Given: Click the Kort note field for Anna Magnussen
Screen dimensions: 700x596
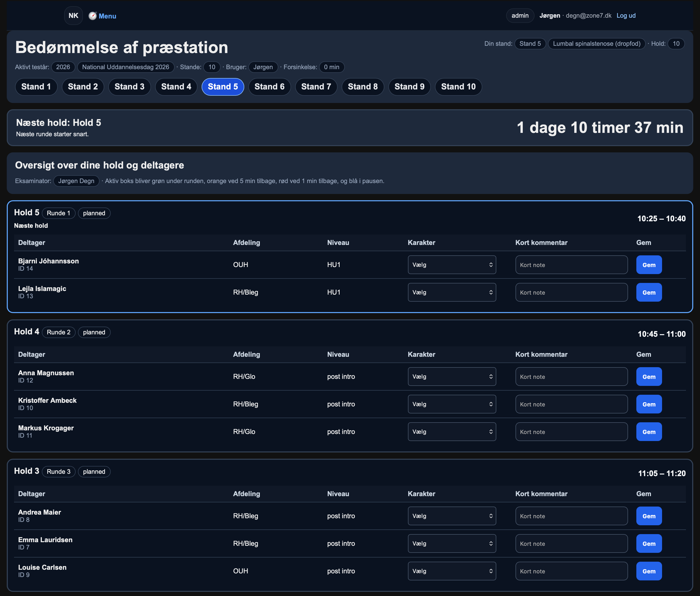Looking at the screenshot, I should pyautogui.click(x=571, y=376).
